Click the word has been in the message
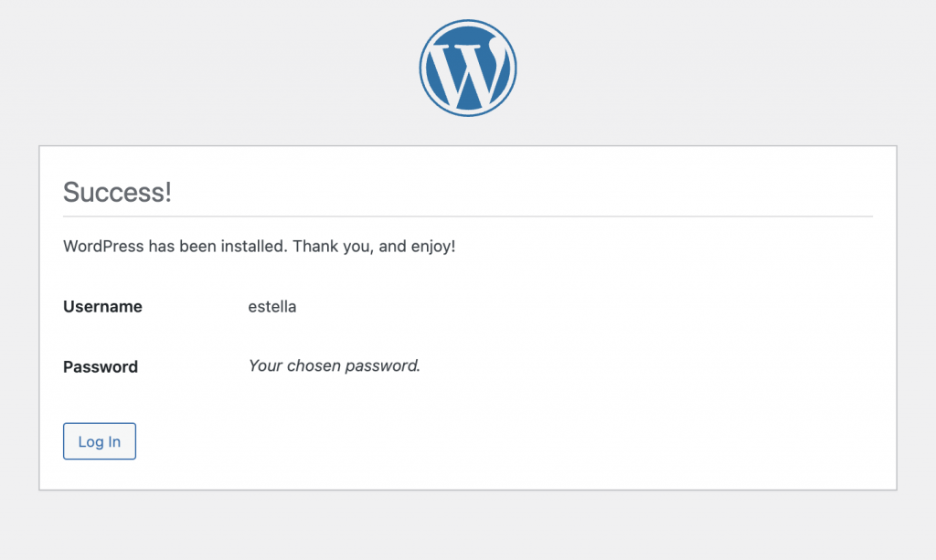Image resolution: width=936 pixels, height=560 pixels. pyautogui.click(x=182, y=247)
